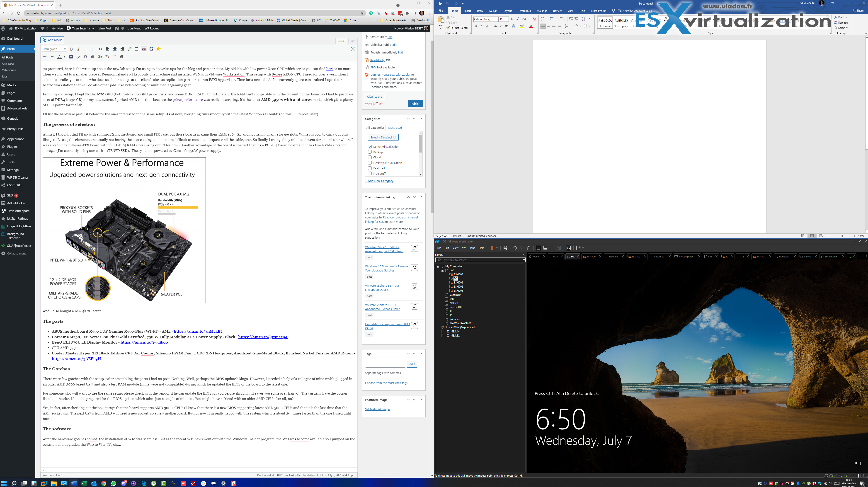
Task: Open the References tab in Word
Action: pyautogui.click(x=524, y=11)
